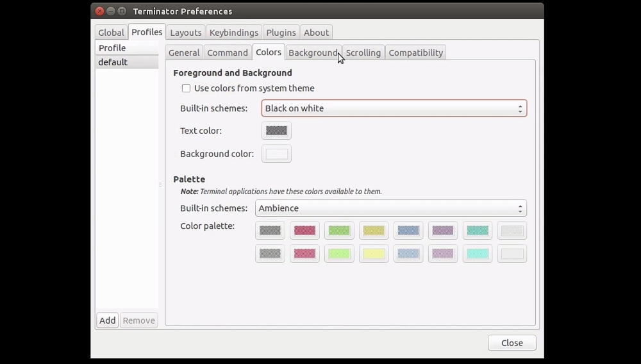Pick the bright yellow palette swatch in bottom row

click(x=374, y=253)
